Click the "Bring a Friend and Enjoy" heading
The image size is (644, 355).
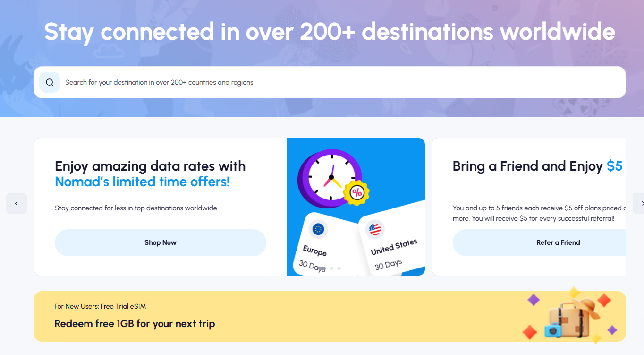click(x=527, y=166)
